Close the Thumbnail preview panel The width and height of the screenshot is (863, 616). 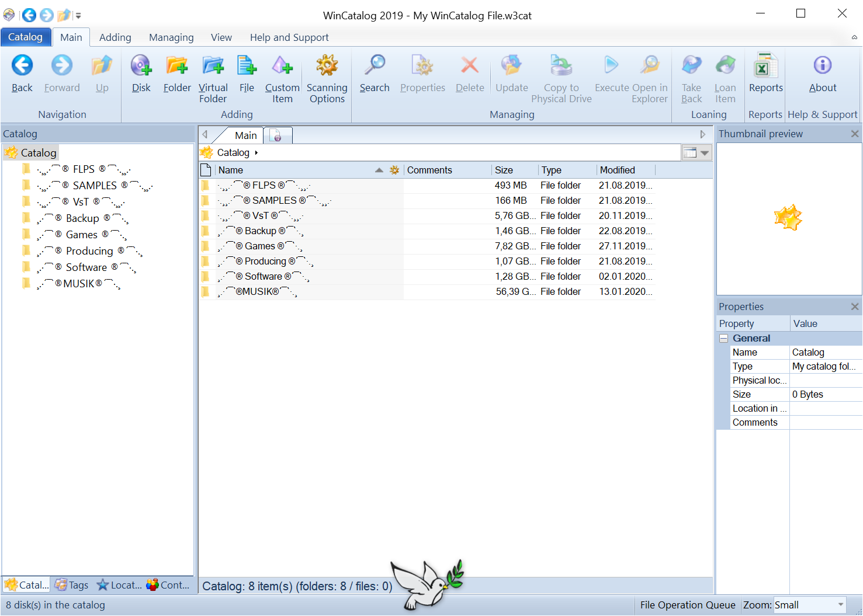click(x=855, y=134)
